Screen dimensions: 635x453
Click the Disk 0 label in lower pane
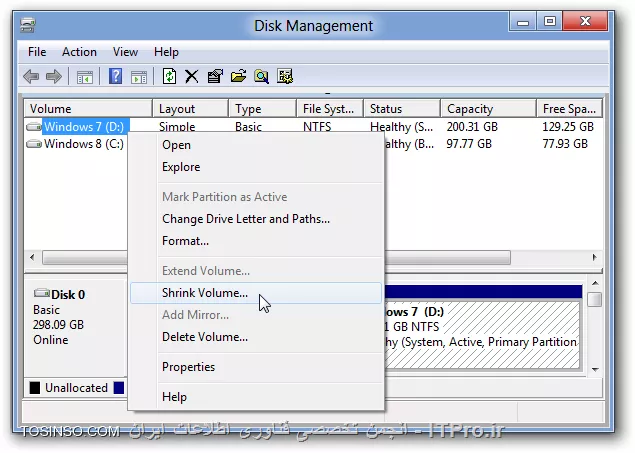(68, 295)
